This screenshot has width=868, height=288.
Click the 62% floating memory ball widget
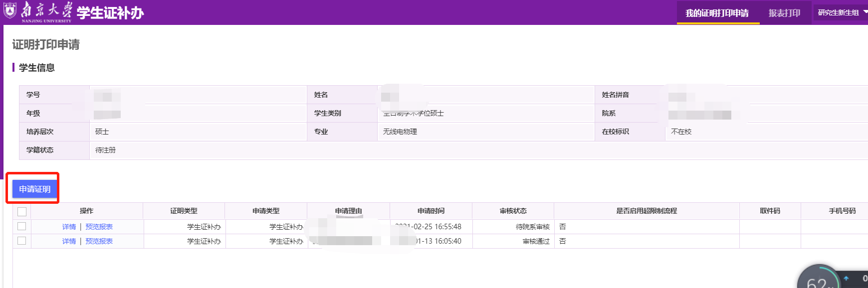(818, 280)
